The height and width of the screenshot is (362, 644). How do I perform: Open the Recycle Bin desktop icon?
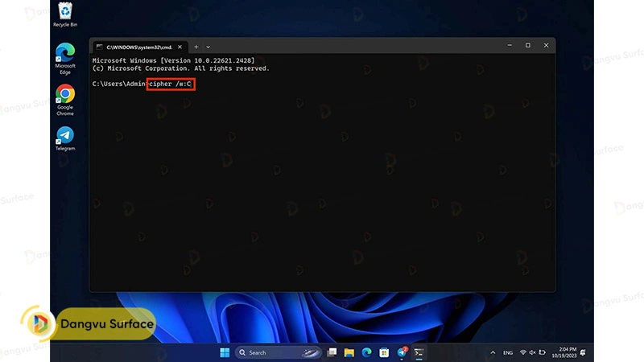pyautogui.click(x=64, y=14)
